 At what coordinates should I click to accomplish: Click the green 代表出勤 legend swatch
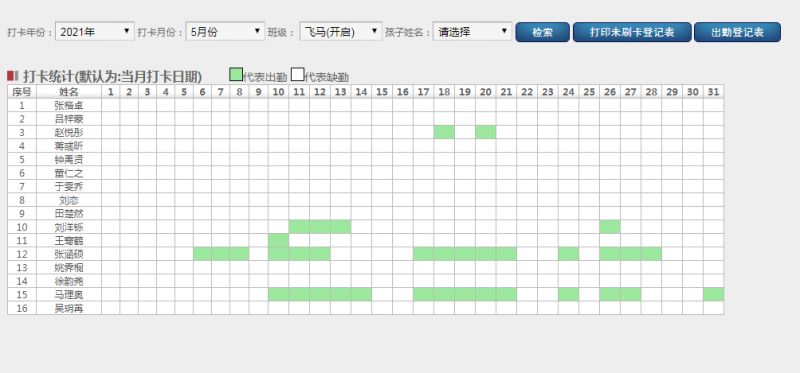point(236,74)
